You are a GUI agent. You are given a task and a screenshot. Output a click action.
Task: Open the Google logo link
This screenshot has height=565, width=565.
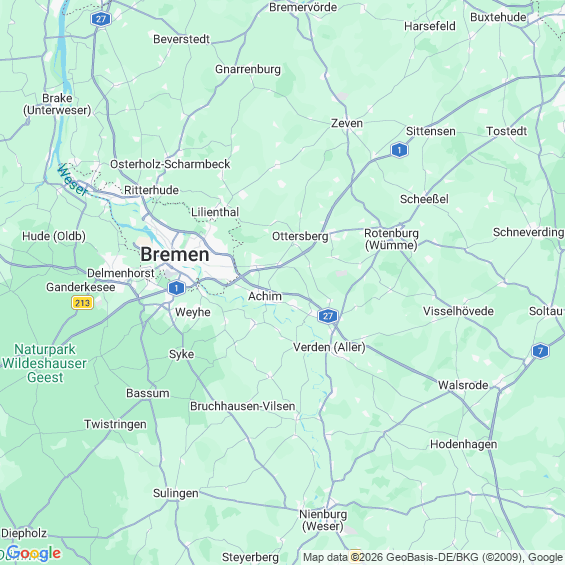coord(33,553)
